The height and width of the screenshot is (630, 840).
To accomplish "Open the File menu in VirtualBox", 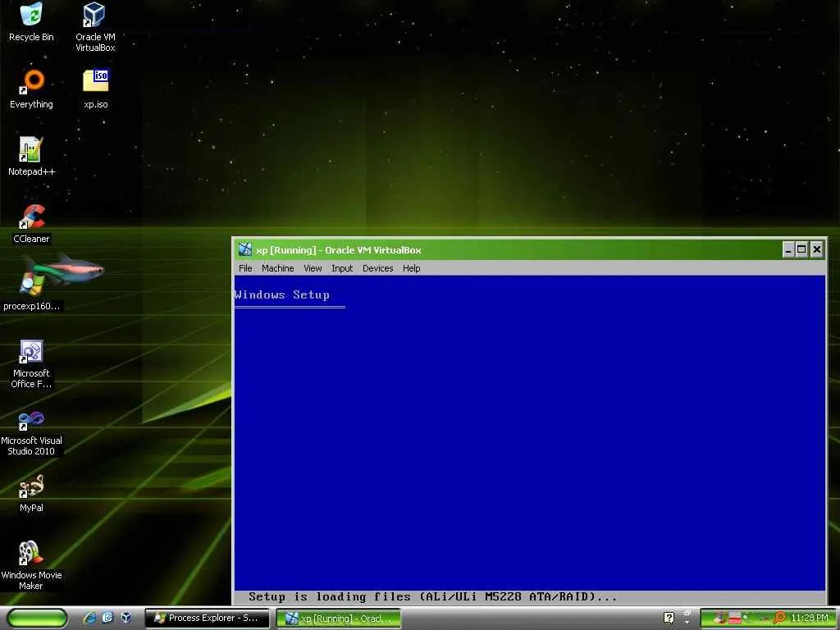I will [245, 268].
